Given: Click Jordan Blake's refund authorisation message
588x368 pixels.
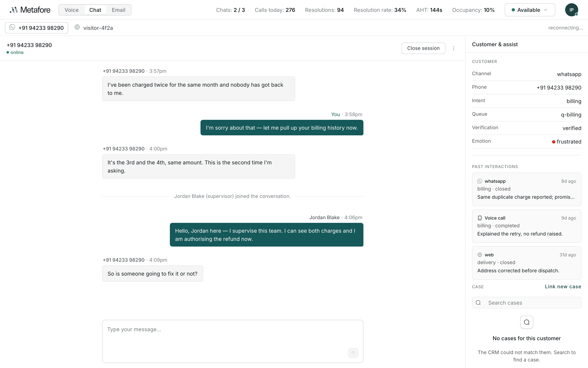Looking at the screenshot, I should (267, 235).
